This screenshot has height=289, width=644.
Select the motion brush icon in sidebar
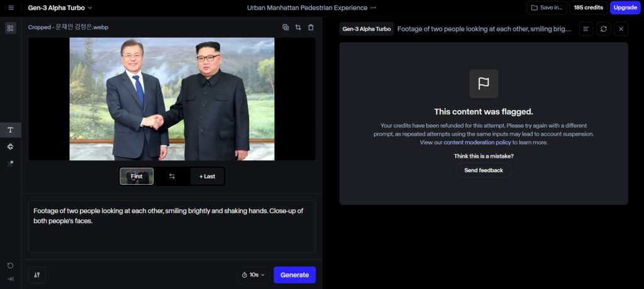tap(11, 163)
